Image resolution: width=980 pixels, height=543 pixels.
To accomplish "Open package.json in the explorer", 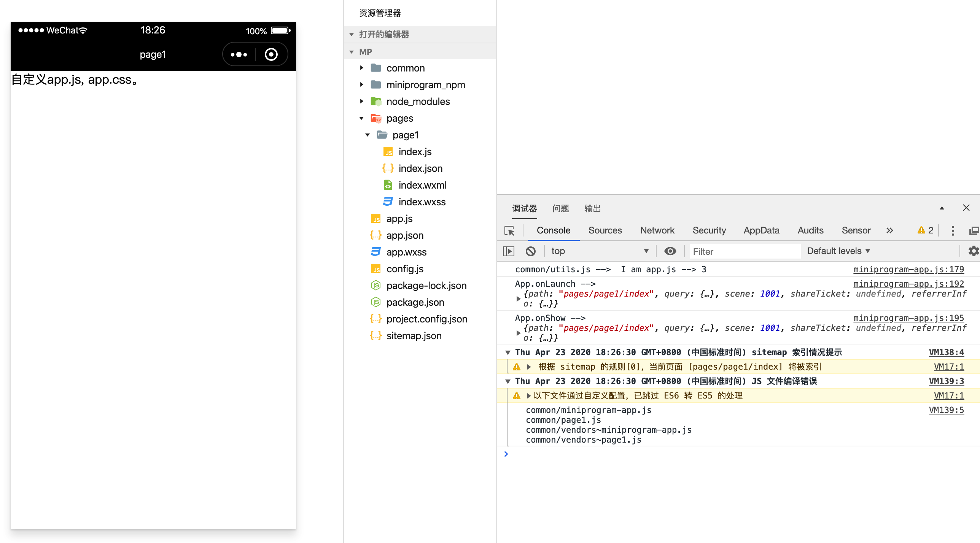I will point(408,302).
